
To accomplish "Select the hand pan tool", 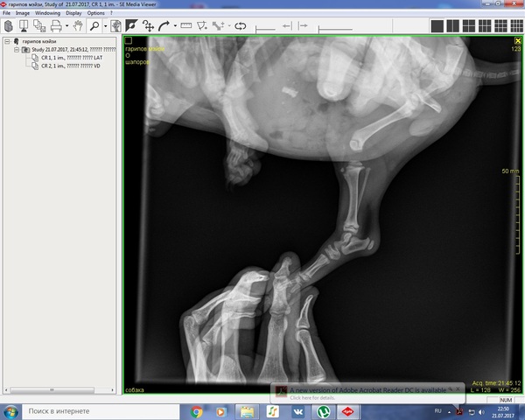I will coord(77,26).
